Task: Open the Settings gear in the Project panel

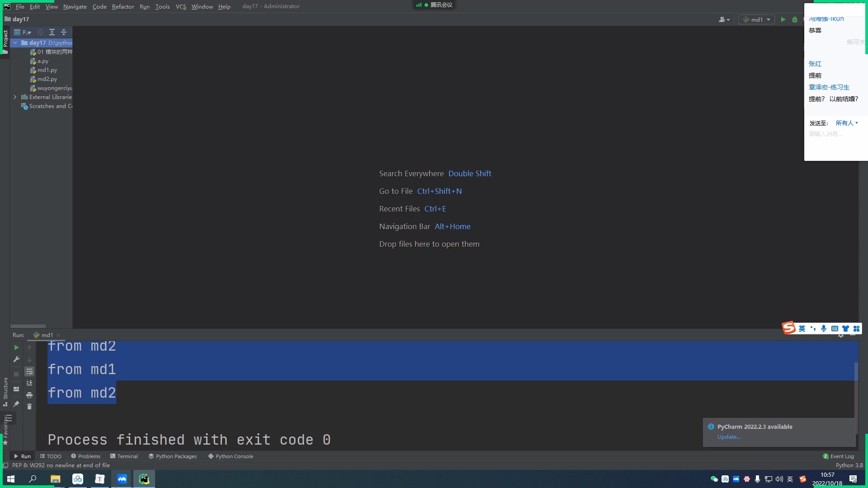Action: pos(40,33)
